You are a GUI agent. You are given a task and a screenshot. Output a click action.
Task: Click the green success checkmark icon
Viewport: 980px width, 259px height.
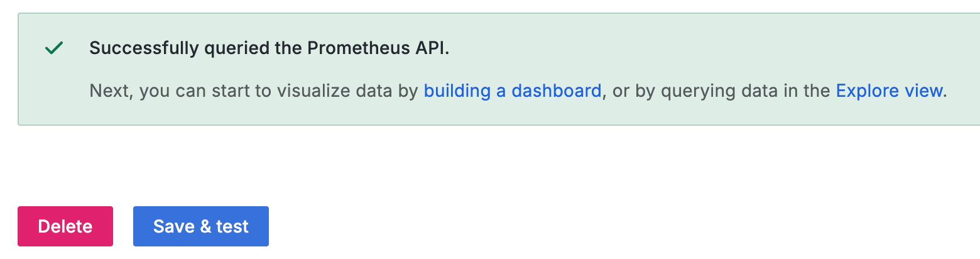(x=54, y=48)
